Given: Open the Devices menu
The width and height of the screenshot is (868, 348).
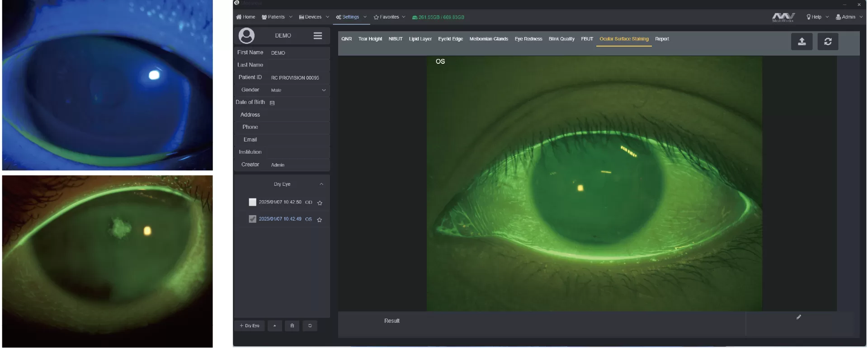Looking at the screenshot, I should coord(314,17).
